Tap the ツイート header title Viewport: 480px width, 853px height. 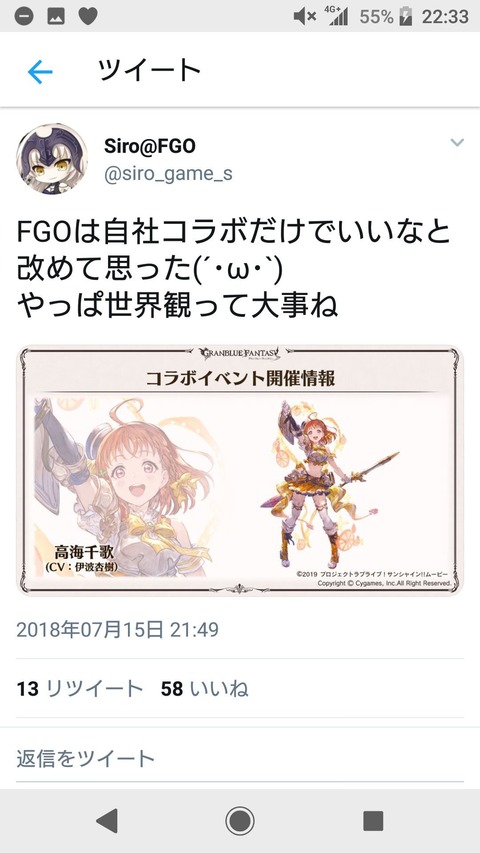(150, 70)
